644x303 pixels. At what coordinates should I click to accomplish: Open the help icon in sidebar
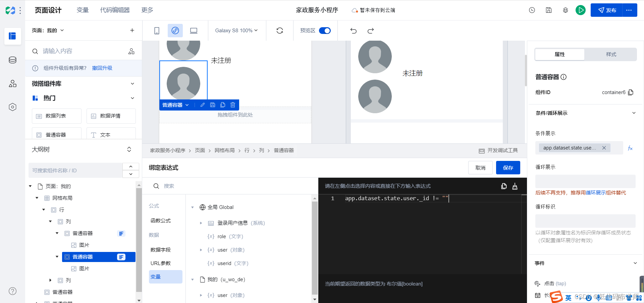(12, 291)
